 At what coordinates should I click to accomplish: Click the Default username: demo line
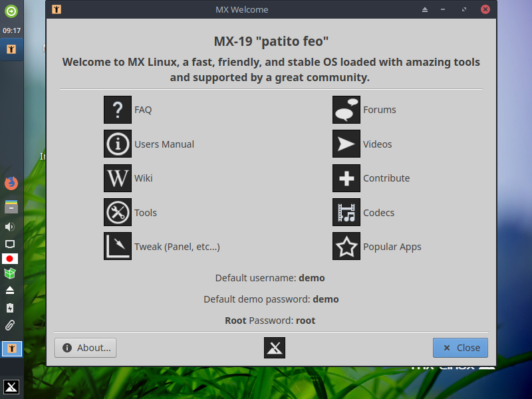(x=270, y=278)
